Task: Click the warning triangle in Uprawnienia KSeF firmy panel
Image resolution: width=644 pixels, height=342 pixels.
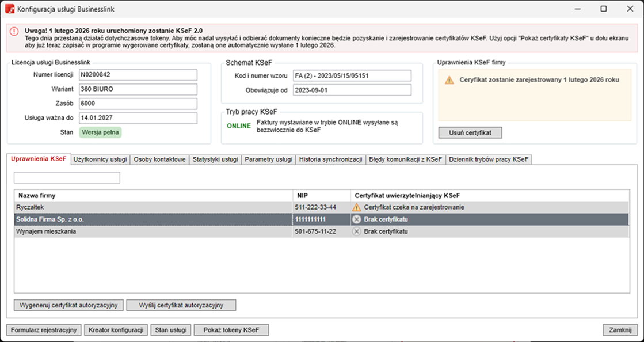Action: [x=449, y=81]
